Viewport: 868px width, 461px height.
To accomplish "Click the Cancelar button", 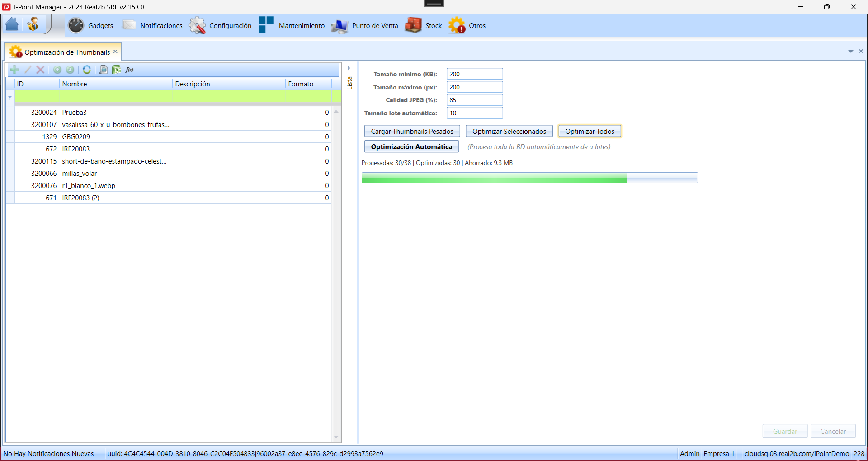I will coord(833,432).
